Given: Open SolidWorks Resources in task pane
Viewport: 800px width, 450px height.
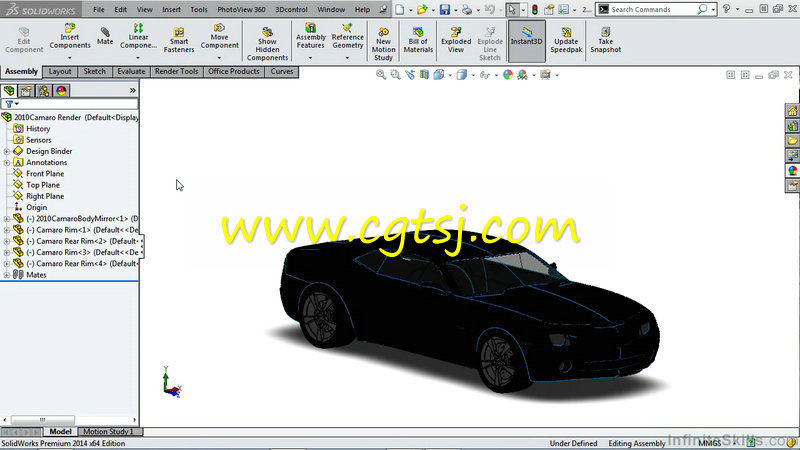Looking at the screenshot, I should pyautogui.click(x=792, y=111).
